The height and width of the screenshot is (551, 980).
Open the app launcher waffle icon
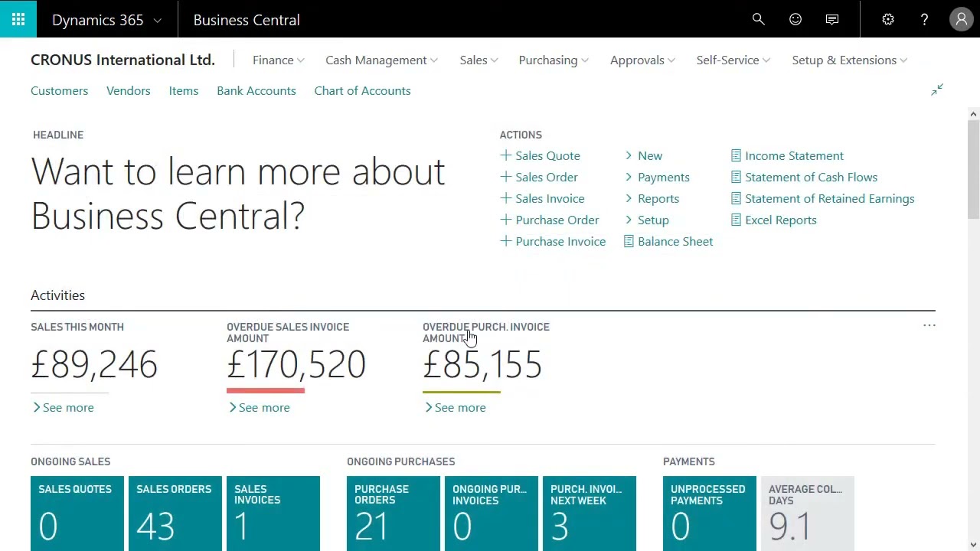pos(18,19)
